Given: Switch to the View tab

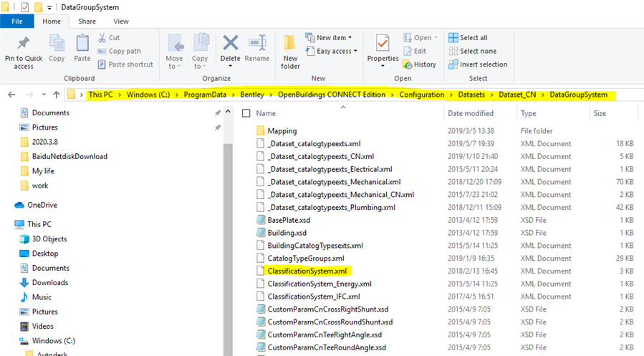Looking at the screenshot, I should [x=121, y=21].
